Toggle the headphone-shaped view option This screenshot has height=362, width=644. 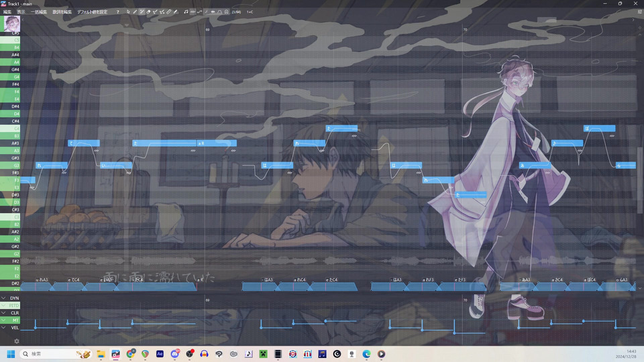tap(226, 12)
